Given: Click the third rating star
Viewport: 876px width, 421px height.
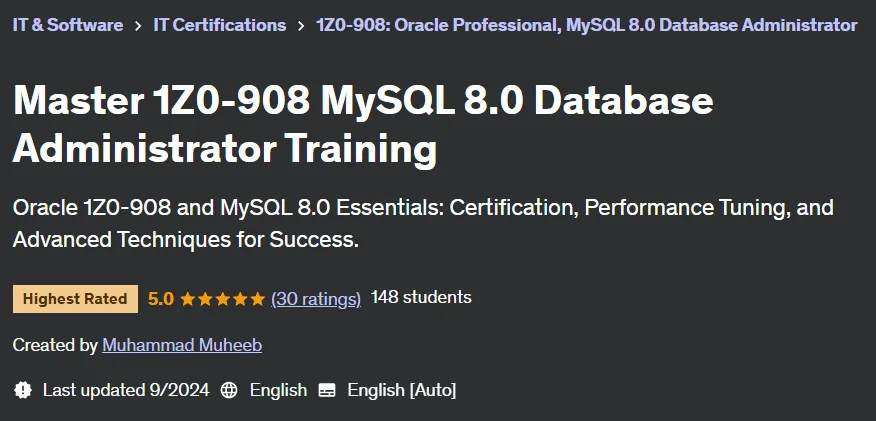Looking at the screenshot, I should 222,299.
